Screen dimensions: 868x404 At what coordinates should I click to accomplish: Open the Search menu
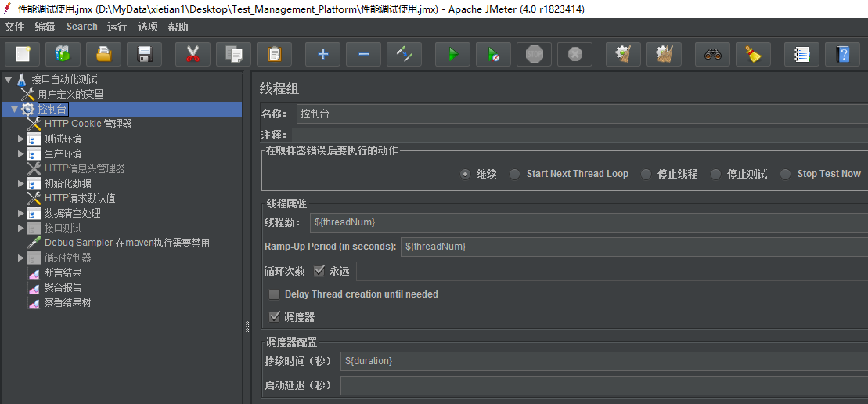point(82,27)
